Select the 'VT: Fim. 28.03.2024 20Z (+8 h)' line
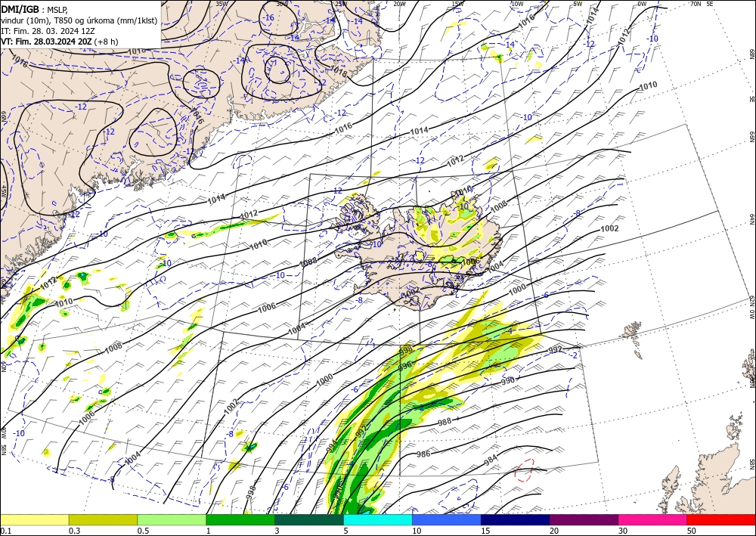Viewport: 756px width, 536px height. point(59,42)
